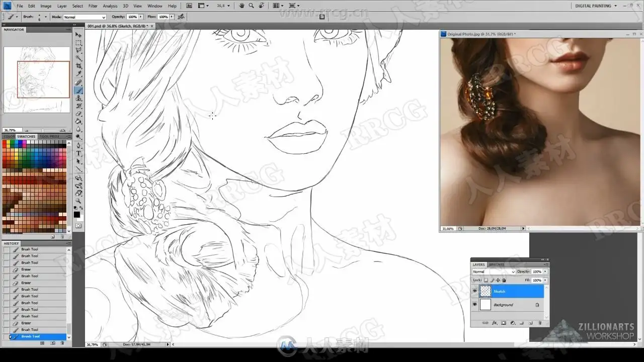Screen dimensions: 644x362
Task: Select the Clone Stamp tool
Action: (79, 98)
